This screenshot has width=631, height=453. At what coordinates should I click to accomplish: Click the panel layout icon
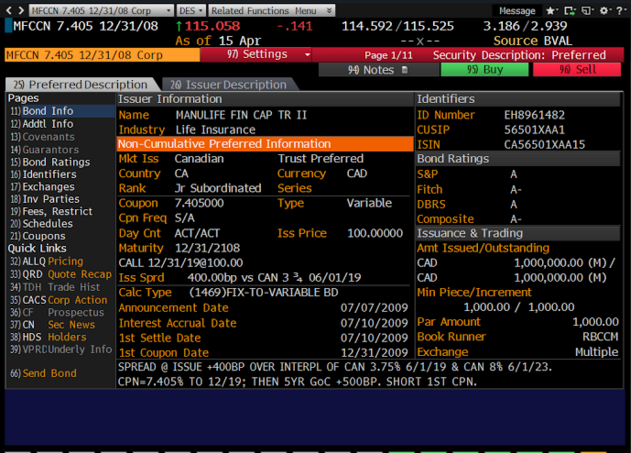pyautogui.click(x=587, y=11)
